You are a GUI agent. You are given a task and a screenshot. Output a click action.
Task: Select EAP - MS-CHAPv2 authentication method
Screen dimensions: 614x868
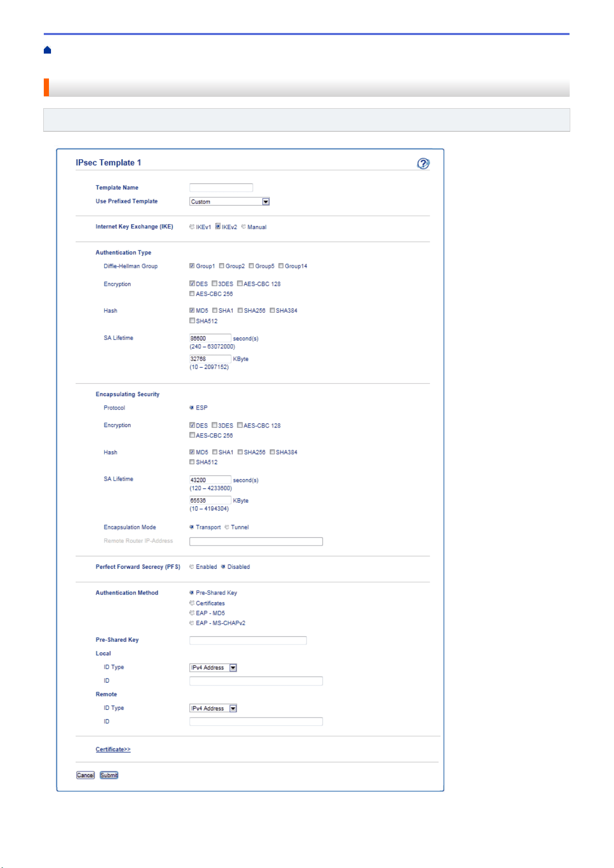coord(192,623)
